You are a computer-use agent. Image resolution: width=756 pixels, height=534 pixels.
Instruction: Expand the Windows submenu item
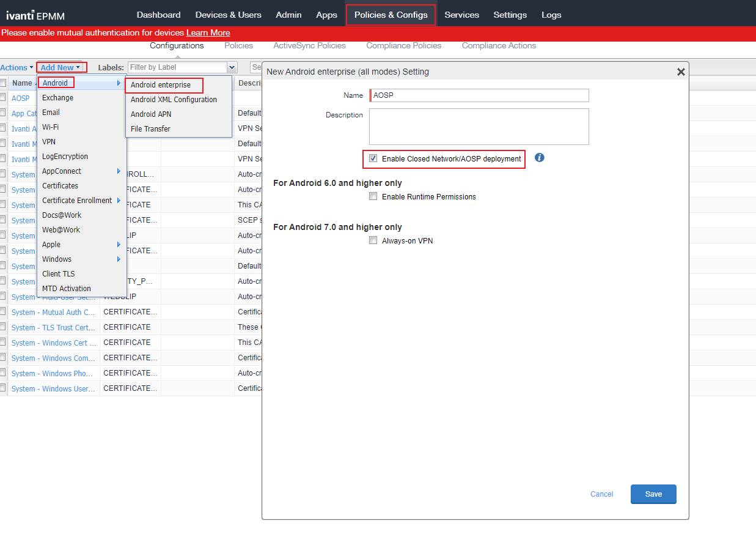point(57,259)
